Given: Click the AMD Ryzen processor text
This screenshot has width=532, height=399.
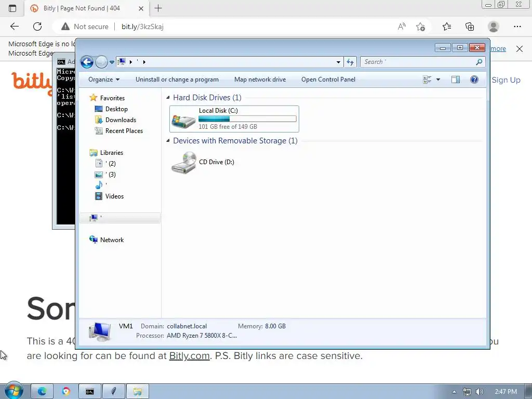Looking at the screenshot, I should pyautogui.click(x=202, y=336).
